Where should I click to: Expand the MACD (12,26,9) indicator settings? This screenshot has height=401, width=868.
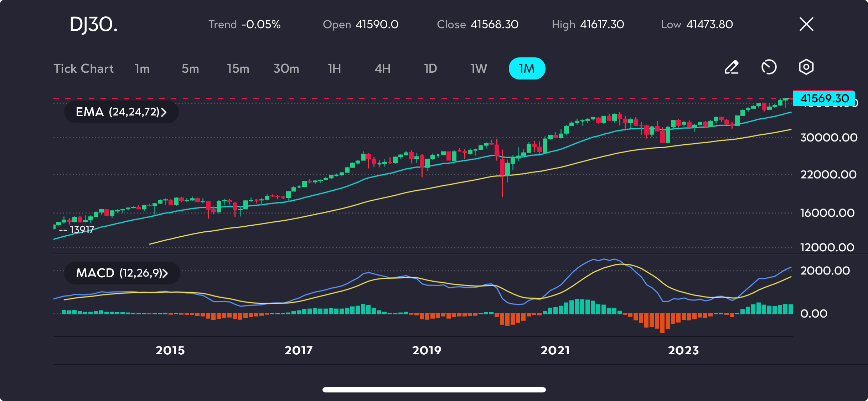[x=122, y=273]
